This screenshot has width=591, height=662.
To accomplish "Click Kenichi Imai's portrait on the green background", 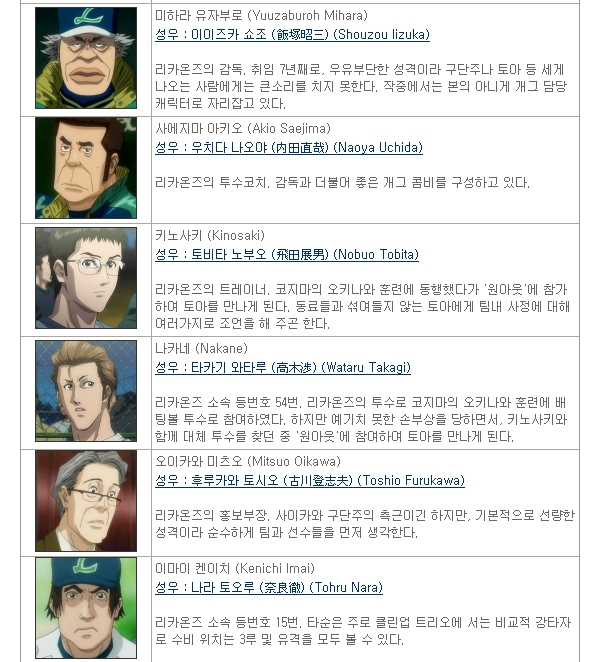I will pyautogui.click(x=86, y=608).
